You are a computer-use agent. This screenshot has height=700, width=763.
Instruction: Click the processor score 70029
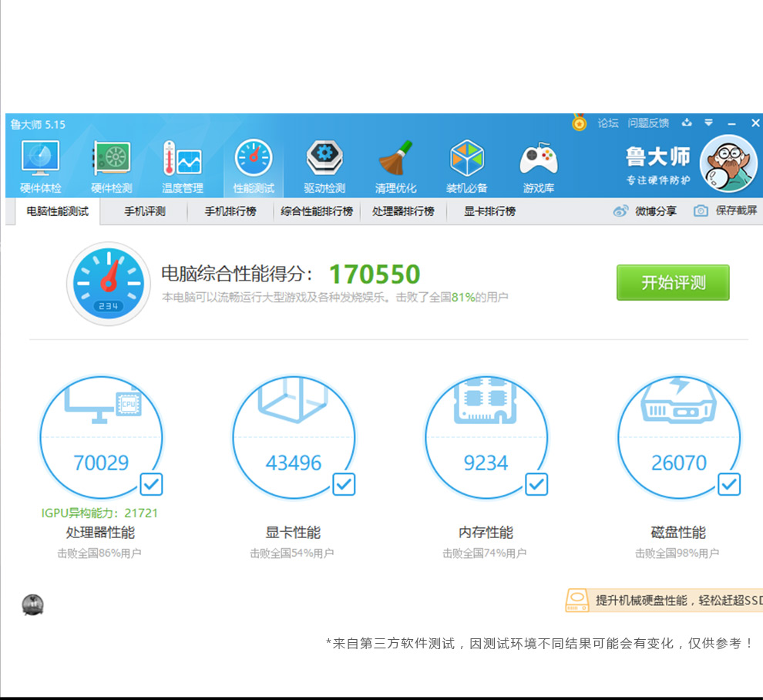[x=101, y=463]
